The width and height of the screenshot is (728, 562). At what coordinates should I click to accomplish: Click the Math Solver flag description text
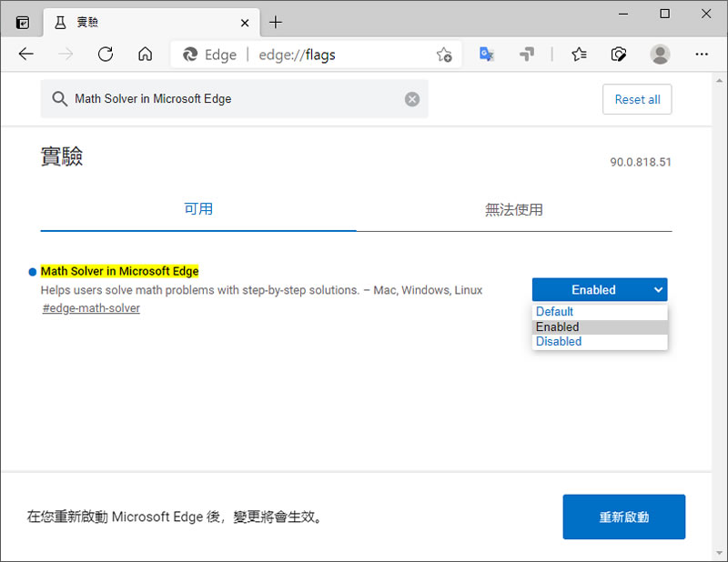(x=261, y=290)
